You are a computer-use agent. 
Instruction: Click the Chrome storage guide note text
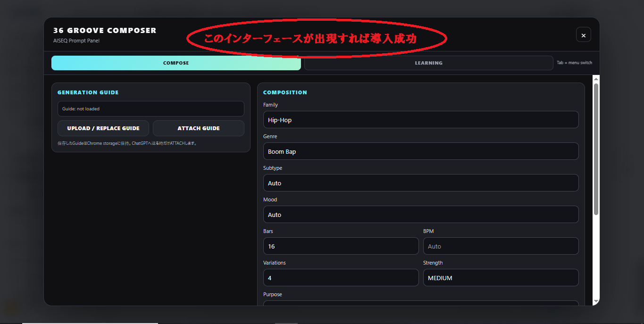[x=127, y=143]
